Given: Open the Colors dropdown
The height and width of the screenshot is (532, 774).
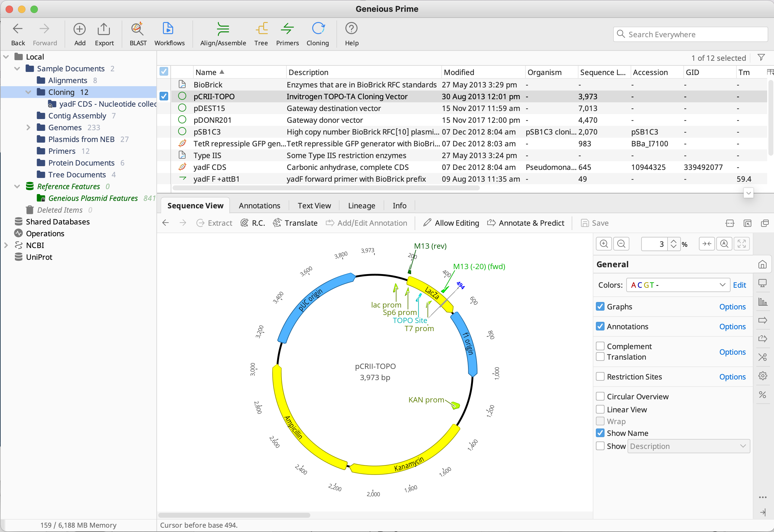Looking at the screenshot, I should pyautogui.click(x=677, y=285).
